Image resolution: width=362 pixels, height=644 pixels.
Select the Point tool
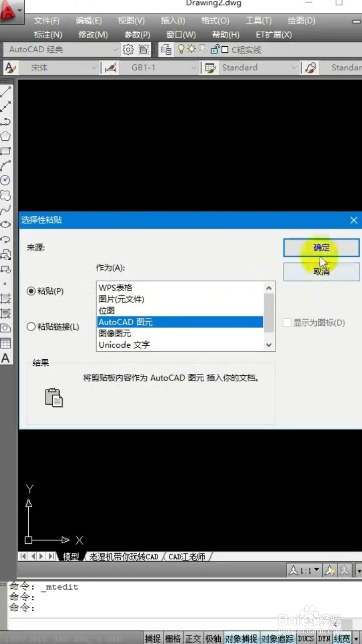pyautogui.click(x=6, y=283)
